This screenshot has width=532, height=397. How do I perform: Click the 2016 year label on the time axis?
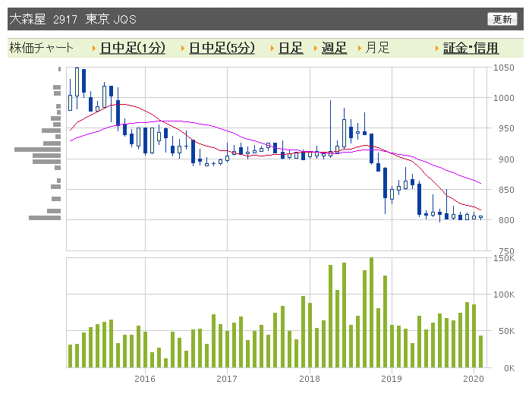coord(144,378)
